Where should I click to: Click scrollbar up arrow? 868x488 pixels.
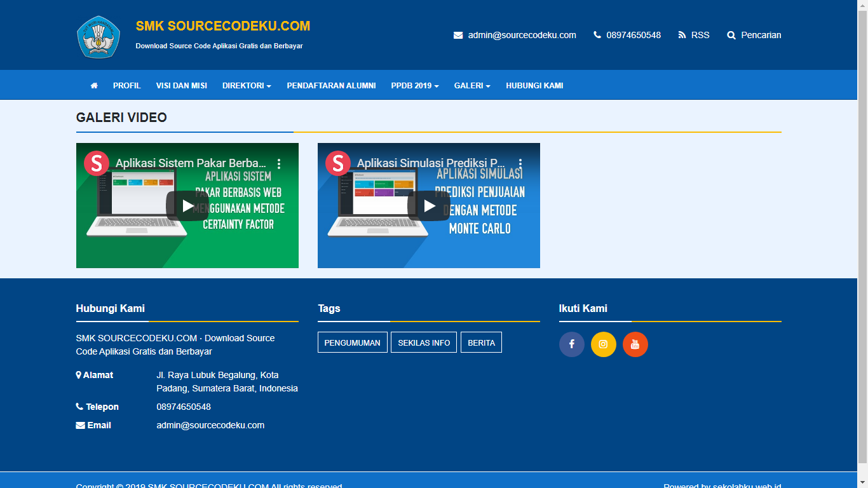[x=862, y=5]
